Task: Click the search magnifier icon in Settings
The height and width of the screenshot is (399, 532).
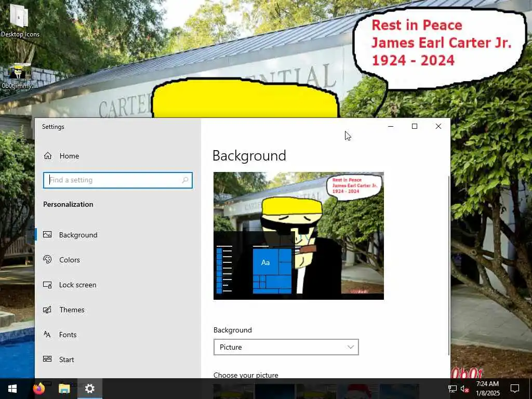Action: pos(185,180)
